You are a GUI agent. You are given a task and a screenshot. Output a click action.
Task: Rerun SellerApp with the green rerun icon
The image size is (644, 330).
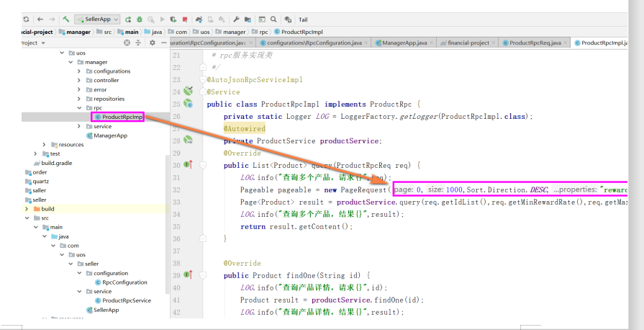(x=128, y=19)
